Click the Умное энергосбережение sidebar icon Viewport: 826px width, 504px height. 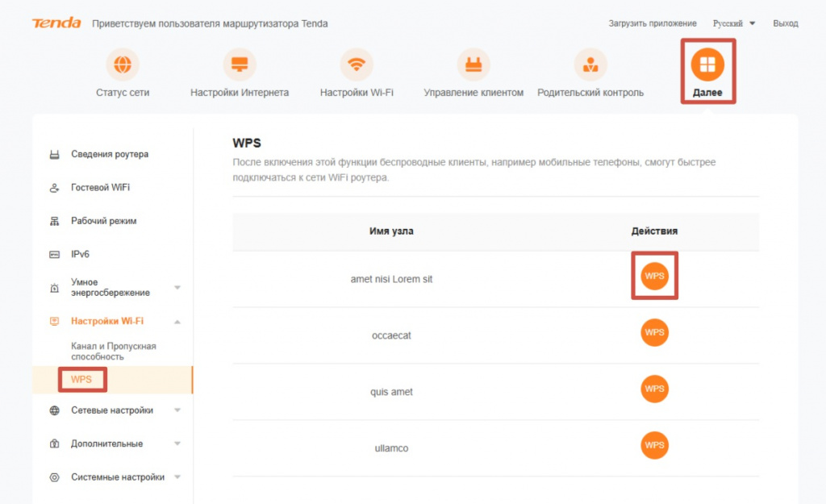click(54, 288)
